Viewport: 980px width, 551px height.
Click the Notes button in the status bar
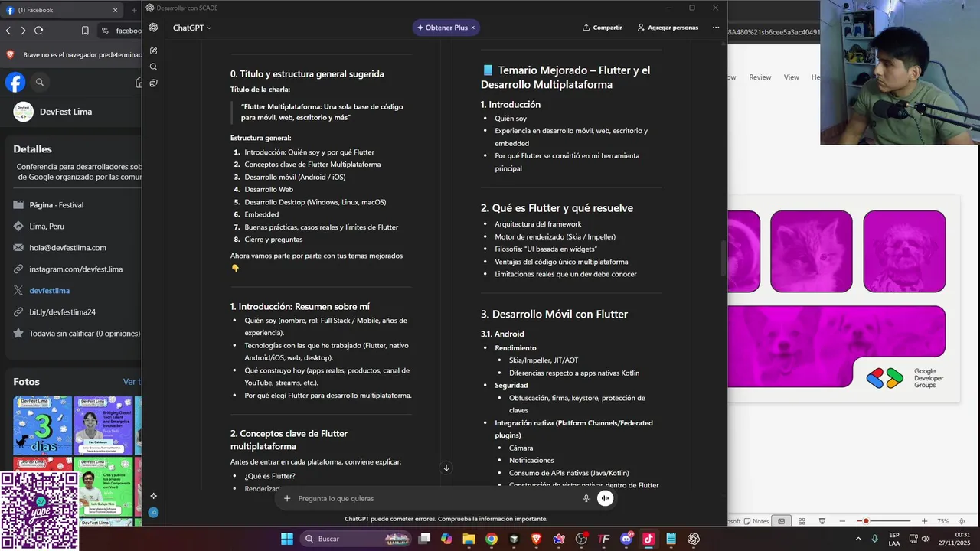(755, 521)
